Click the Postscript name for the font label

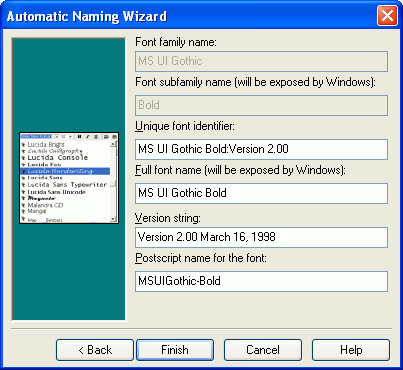click(x=201, y=258)
